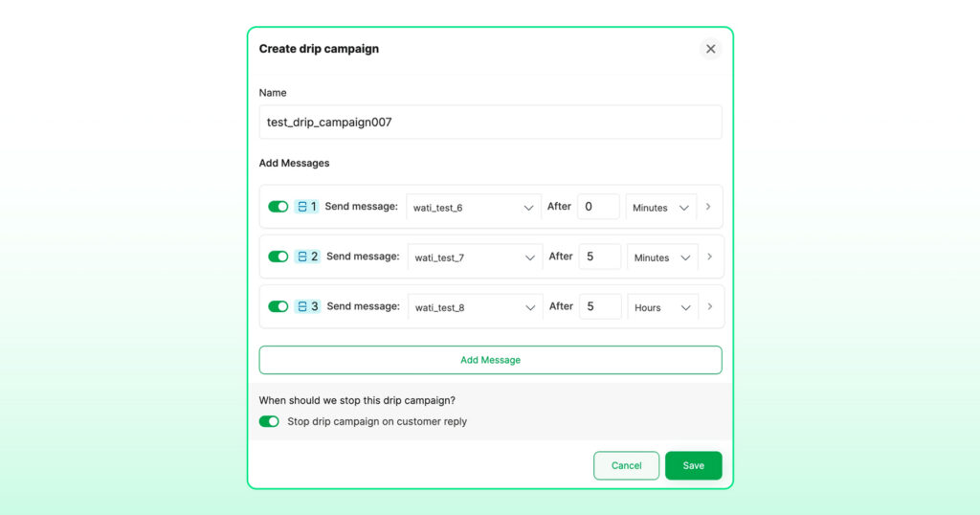Open the wati_test_6 template dropdown
The image size is (980, 515).
(474, 208)
